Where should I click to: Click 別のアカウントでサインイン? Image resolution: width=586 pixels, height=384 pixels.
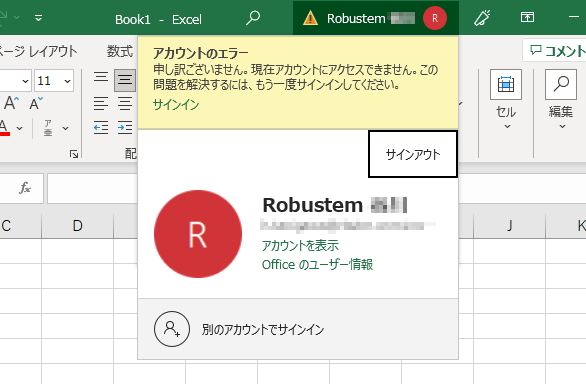pos(263,329)
